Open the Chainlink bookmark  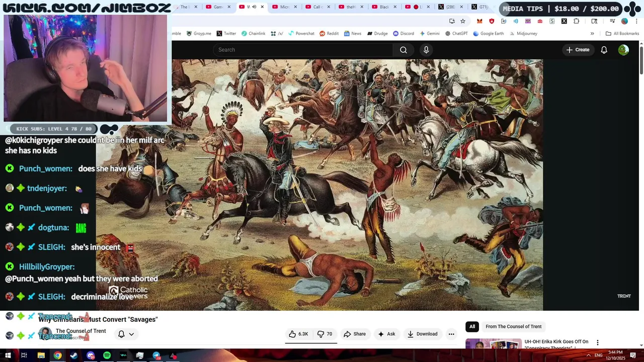[253, 34]
